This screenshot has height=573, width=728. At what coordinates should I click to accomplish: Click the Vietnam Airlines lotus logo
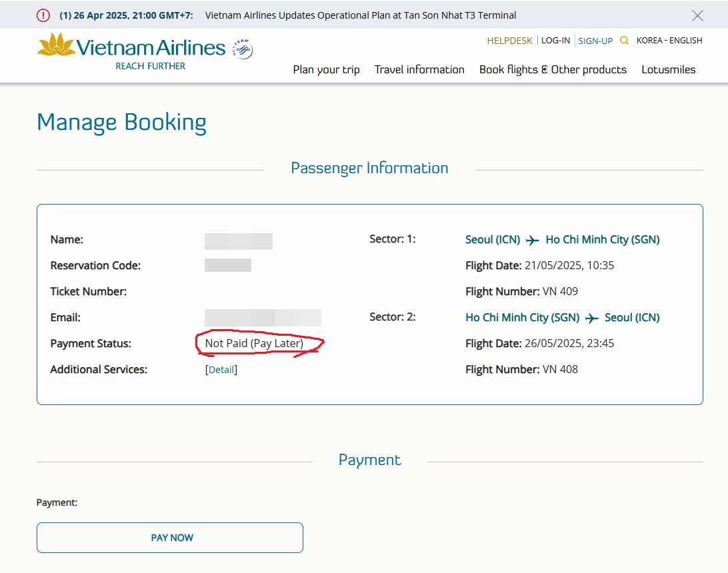(x=56, y=45)
